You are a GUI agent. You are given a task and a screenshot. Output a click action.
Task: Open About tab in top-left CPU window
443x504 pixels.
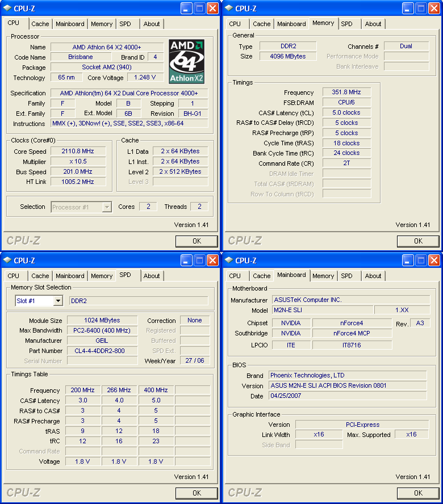tap(152, 24)
